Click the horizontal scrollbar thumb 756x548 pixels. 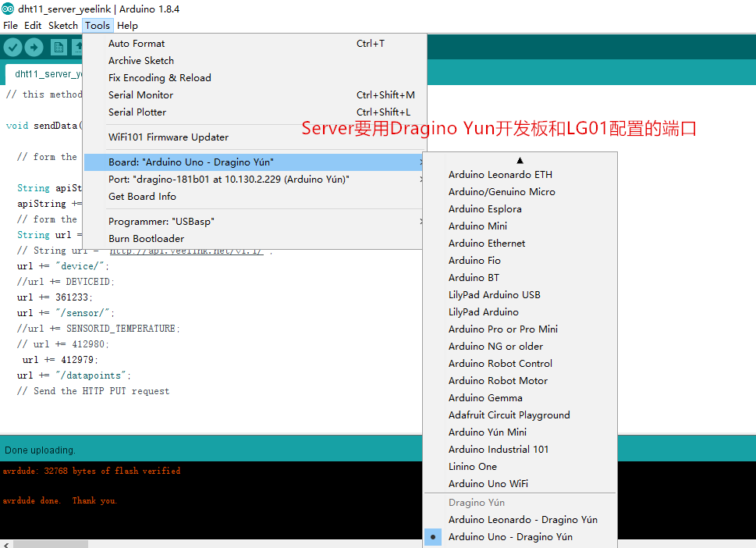point(51,545)
